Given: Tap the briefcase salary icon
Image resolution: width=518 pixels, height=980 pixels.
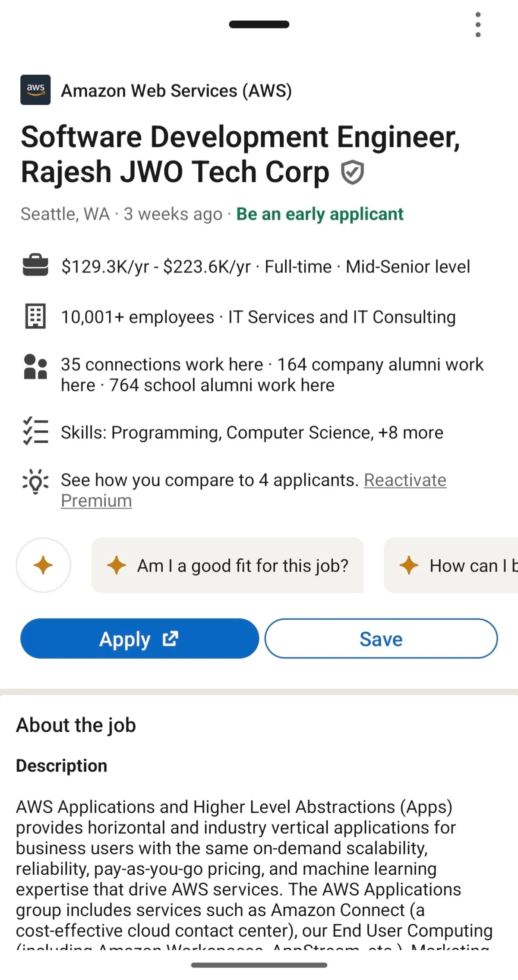Looking at the screenshot, I should [x=35, y=265].
